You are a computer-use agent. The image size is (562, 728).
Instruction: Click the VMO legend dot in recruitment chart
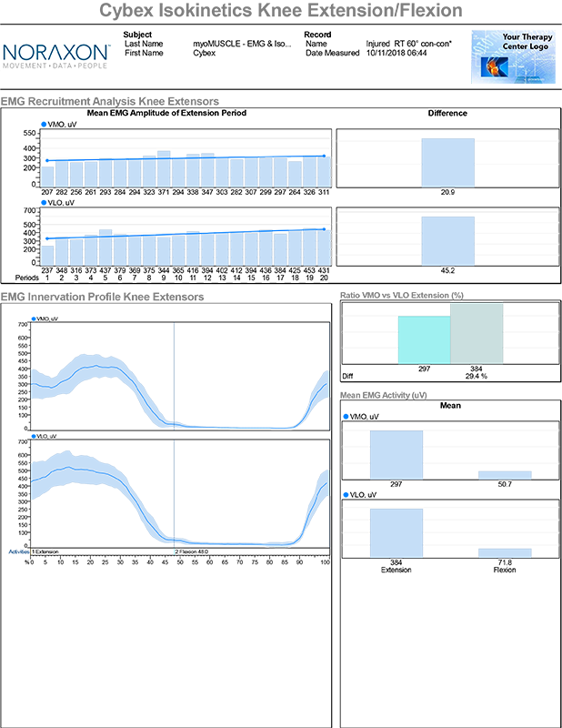[x=44, y=125]
